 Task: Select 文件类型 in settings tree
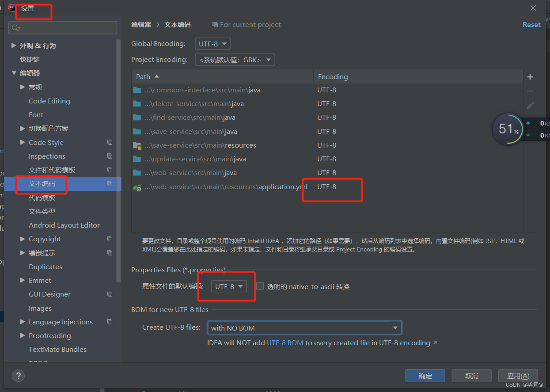click(x=42, y=211)
